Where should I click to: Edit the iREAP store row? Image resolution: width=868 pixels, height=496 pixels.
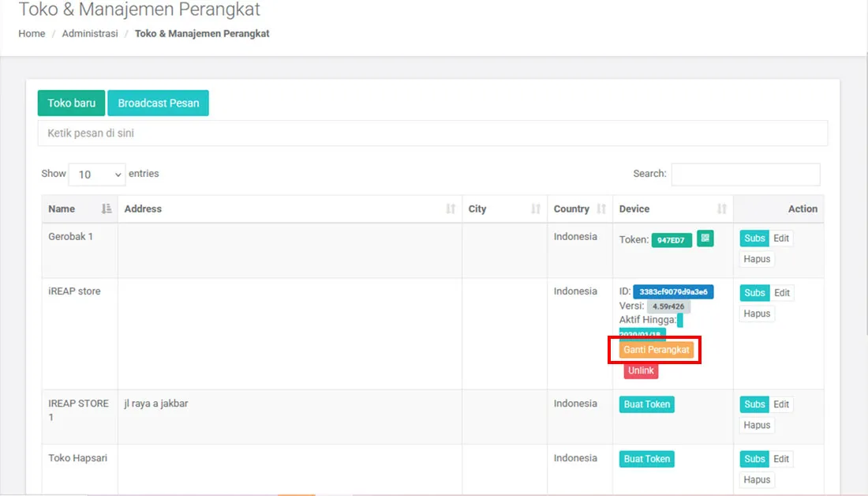(x=782, y=292)
